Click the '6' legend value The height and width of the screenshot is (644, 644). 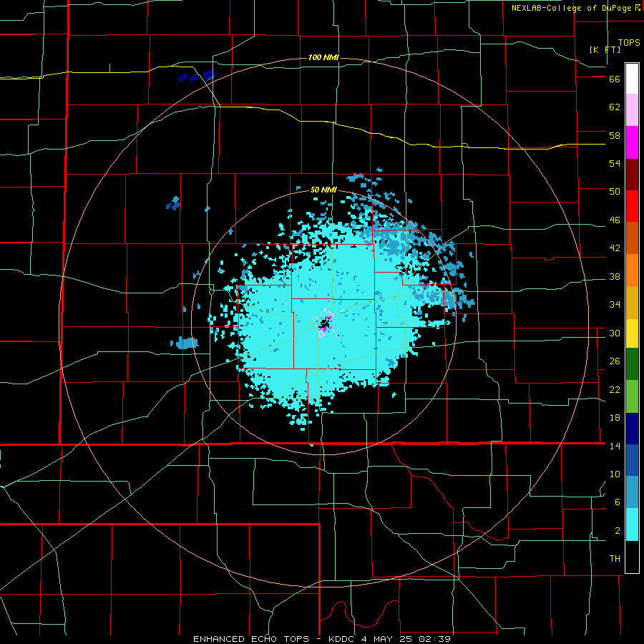click(x=618, y=502)
